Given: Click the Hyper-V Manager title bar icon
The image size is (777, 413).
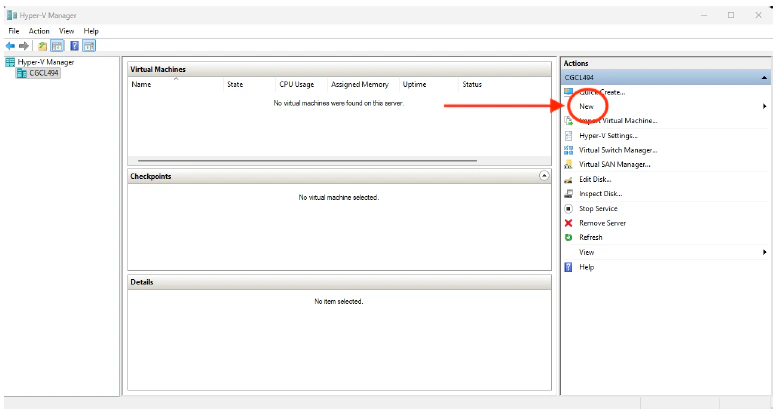Looking at the screenshot, I should click(12, 15).
